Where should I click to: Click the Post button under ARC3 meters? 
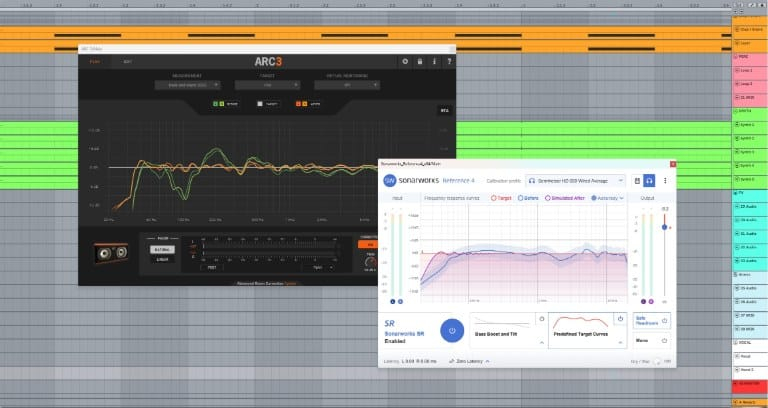[212, 267]
